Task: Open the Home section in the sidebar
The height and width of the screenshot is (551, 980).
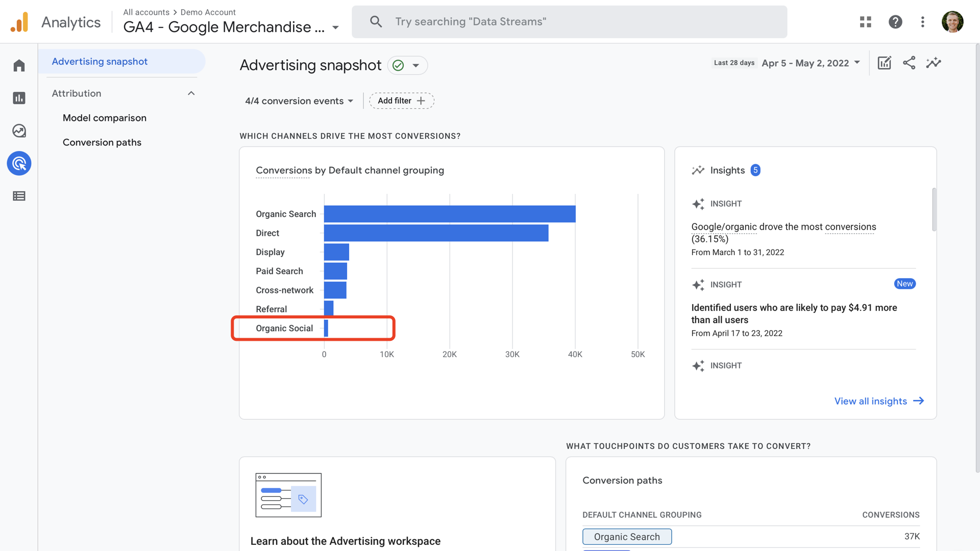Action: pyautogui.click(x=19, y=65)
